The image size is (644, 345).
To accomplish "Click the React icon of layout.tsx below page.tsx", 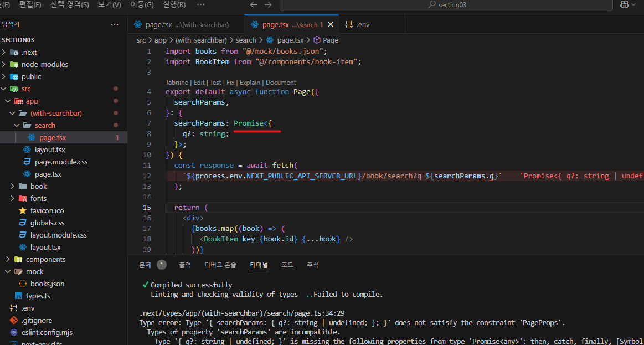I will pos(28,150).
